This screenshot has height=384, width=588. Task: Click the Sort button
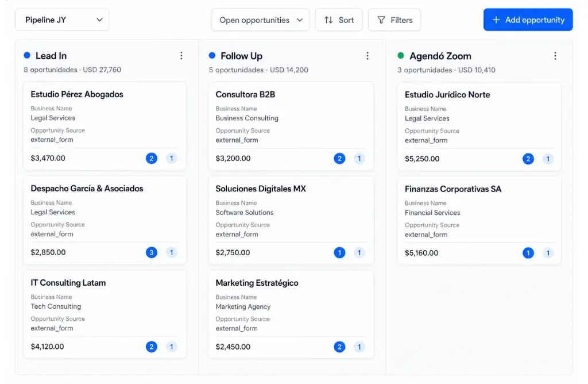tap(339, 20)
